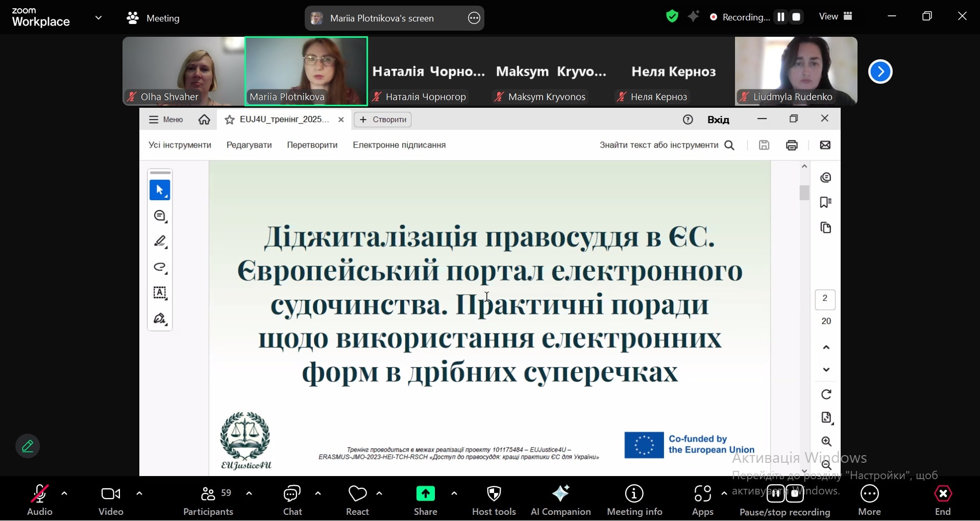
Task: Expand the Participants options arrow
Action: (x=249, y=494)
